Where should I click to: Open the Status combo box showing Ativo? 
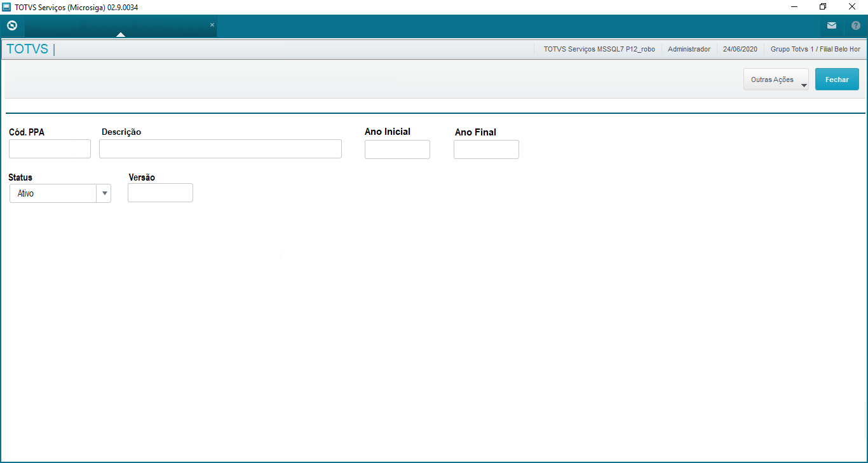pyautogui.click(x=60, y=193)
